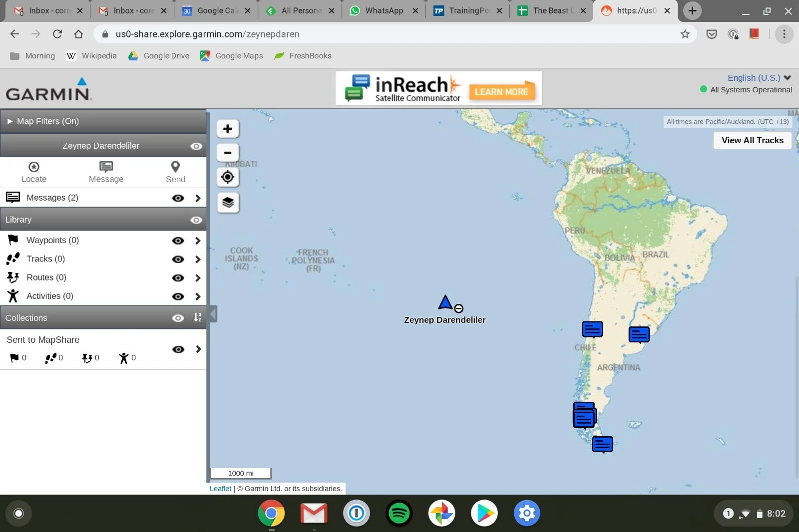Zoom out on the map
Screen dimensions: 799x532
228,153
